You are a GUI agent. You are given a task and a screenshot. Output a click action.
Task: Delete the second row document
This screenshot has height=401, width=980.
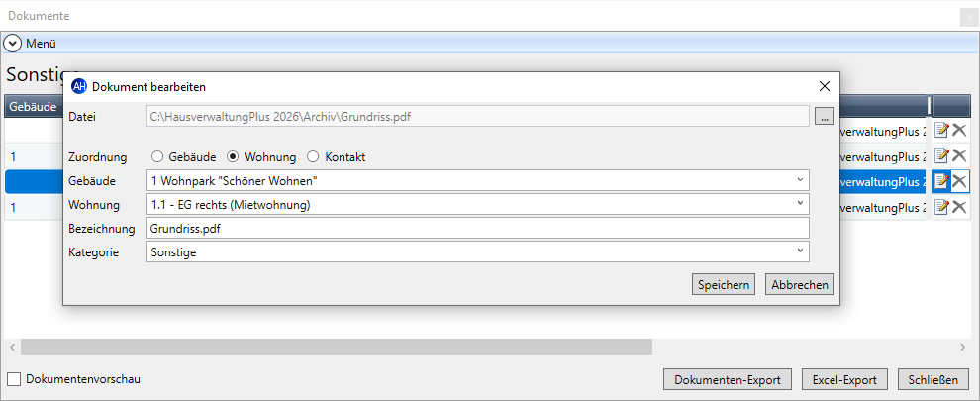pyautogui.click(x=959, y=155)
